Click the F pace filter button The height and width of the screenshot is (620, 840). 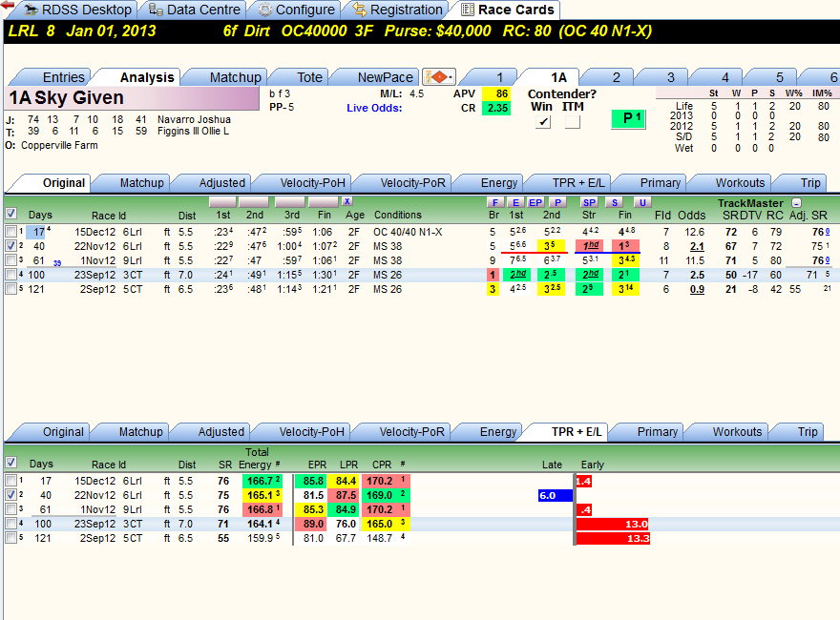pyautogui.click(x=495, y=202)
